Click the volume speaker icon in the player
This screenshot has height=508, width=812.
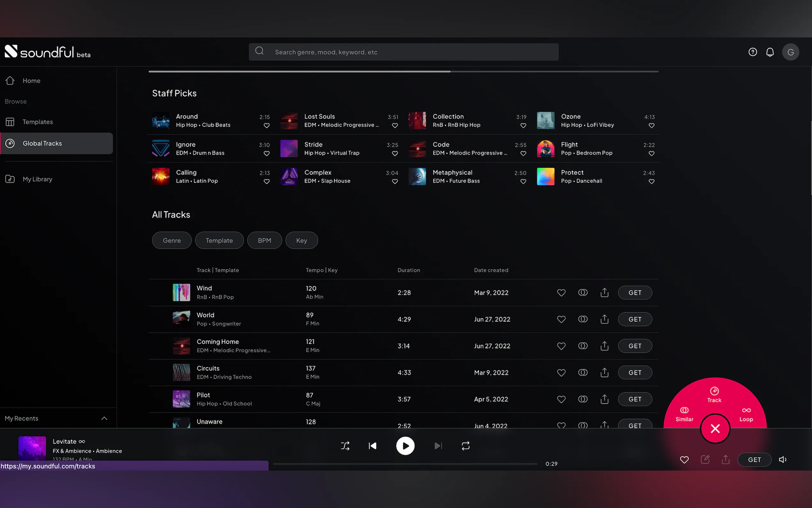click(x=783, y=459)
